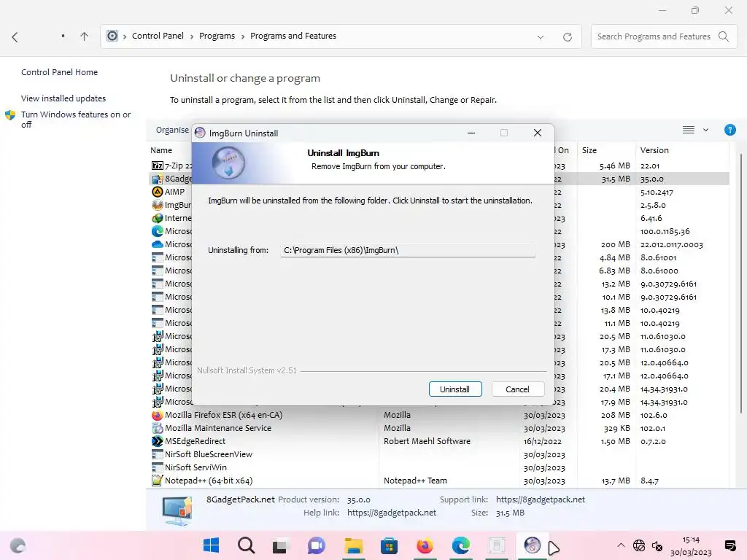Click the 8GadgetPack details pane thumbnail

coord(177,510)
